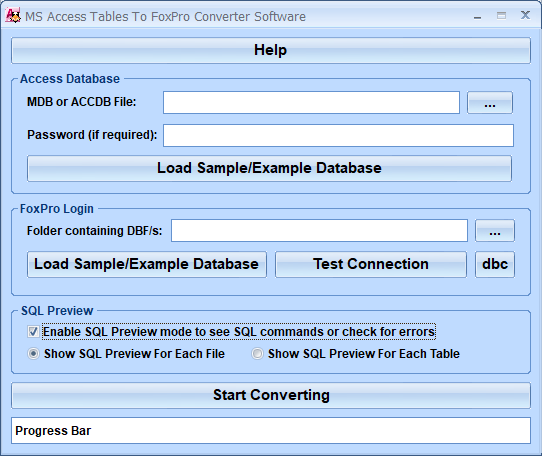Screen dimensions: 542x456
Task: Browse for the MDB or ACCDB file
Action: pos(489,102)
